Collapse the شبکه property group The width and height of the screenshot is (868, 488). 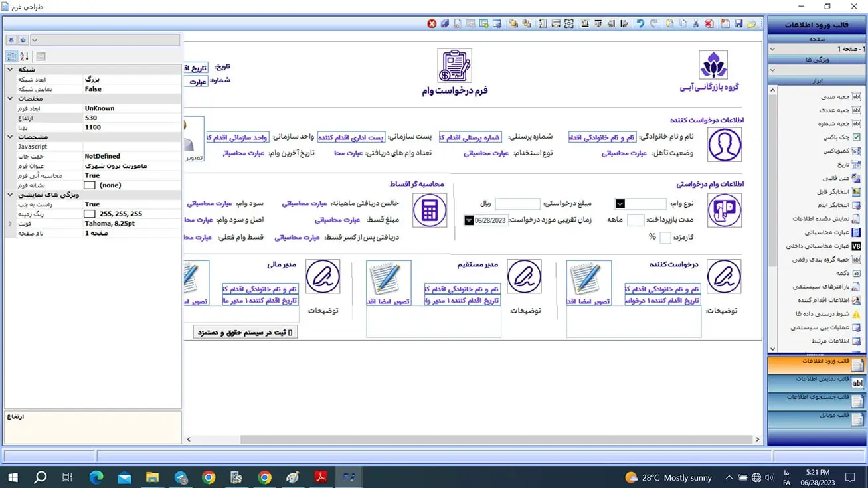click(10, 70)
